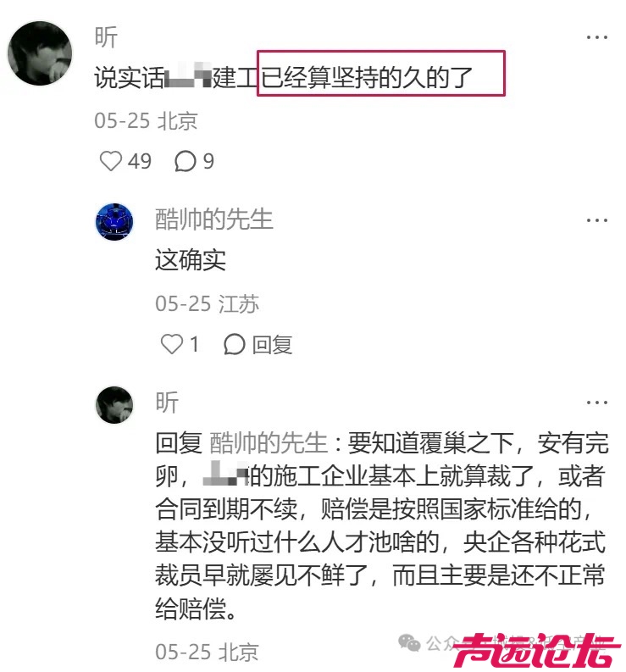Tap the 这确实 comment text
This screenshot has height=672, width=626.
click(191, 260)
